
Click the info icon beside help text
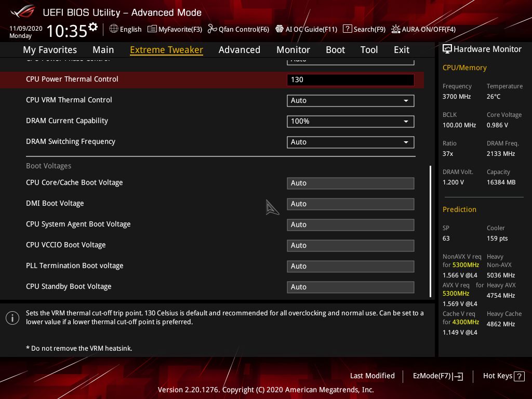pos(12,318)
